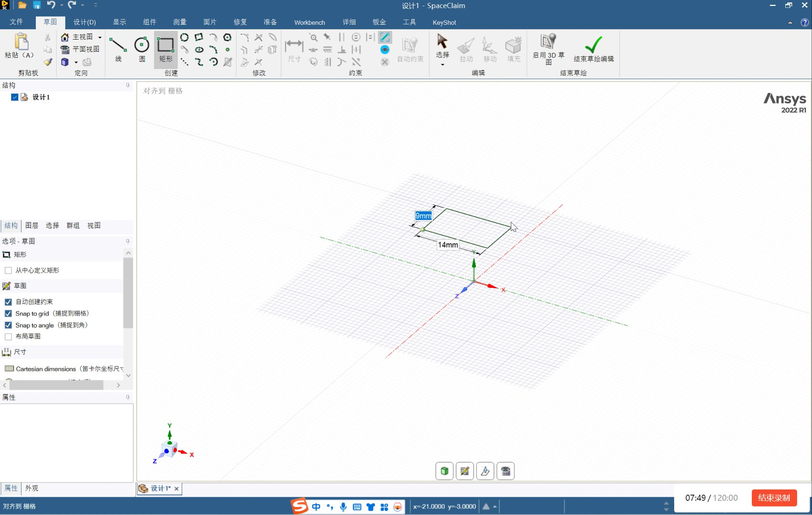This screenshot has width=812, height=515.
Task: Click the options panel horizontal scrollbar
Action: (x=56, y=385)
